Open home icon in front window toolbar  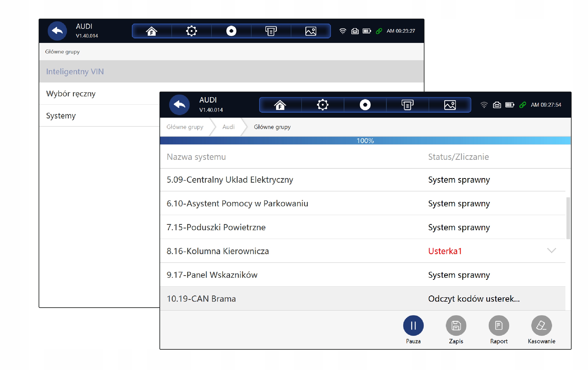tap(280, 105)
